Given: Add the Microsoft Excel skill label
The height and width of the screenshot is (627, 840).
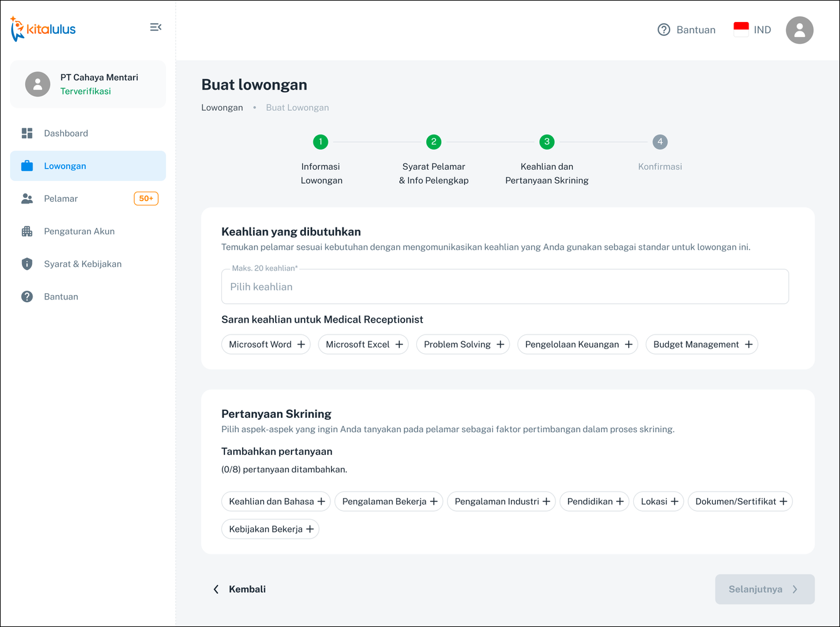Looking at the screenshot, I should (357, 345).
